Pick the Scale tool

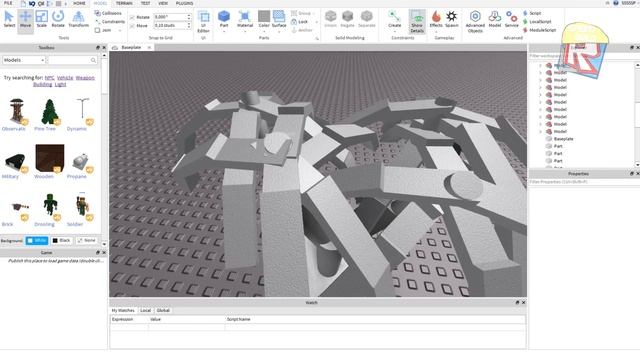[42, 19]
